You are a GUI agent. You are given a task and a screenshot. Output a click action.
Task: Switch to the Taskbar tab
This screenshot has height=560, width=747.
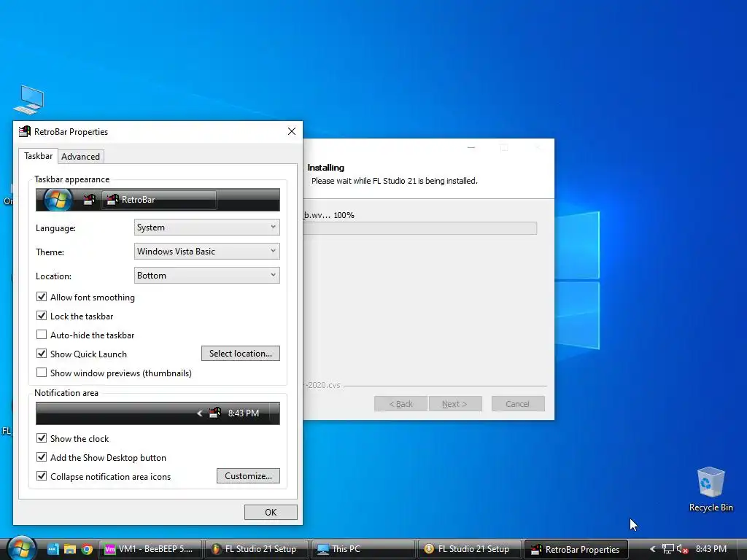click(38, 156)
